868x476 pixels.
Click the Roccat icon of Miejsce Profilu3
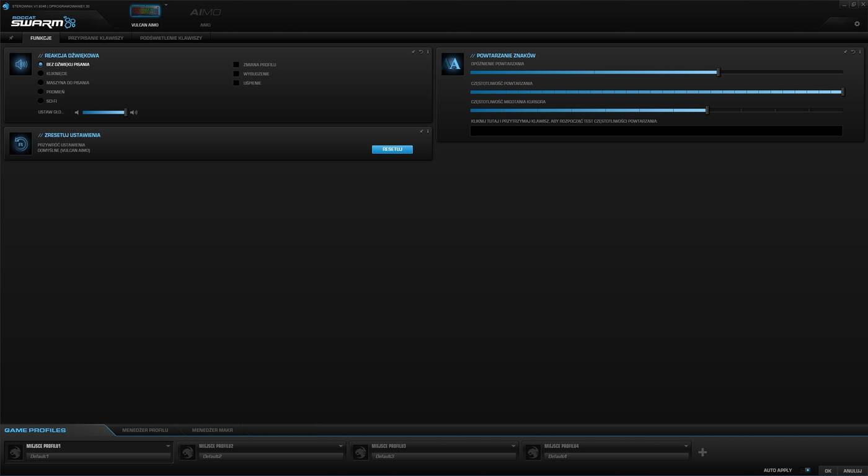[x=360, y=452]
